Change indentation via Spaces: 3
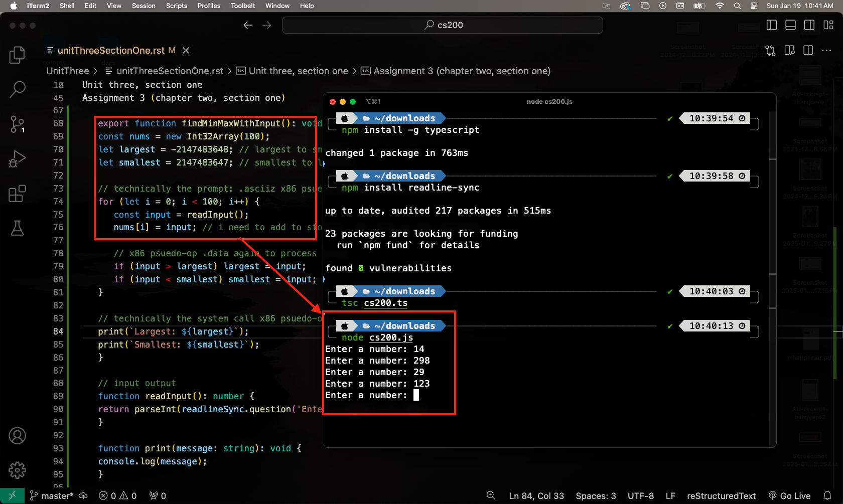 click(596, 495)
